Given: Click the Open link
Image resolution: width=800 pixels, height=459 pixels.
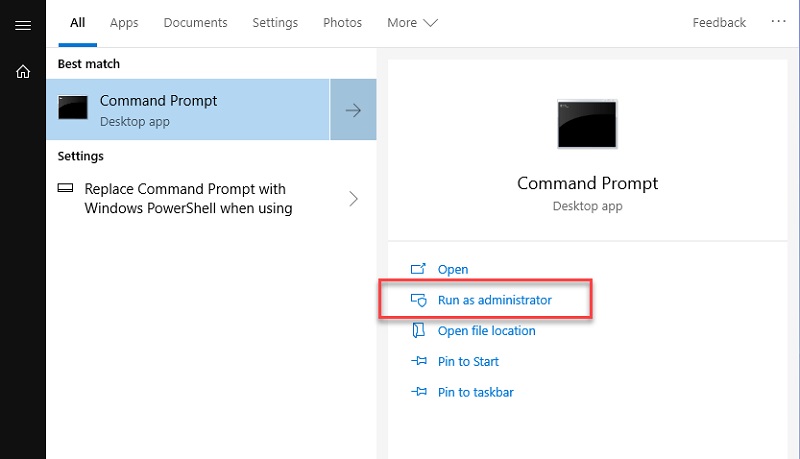Looking at the screenshot, I should [453, 269].
